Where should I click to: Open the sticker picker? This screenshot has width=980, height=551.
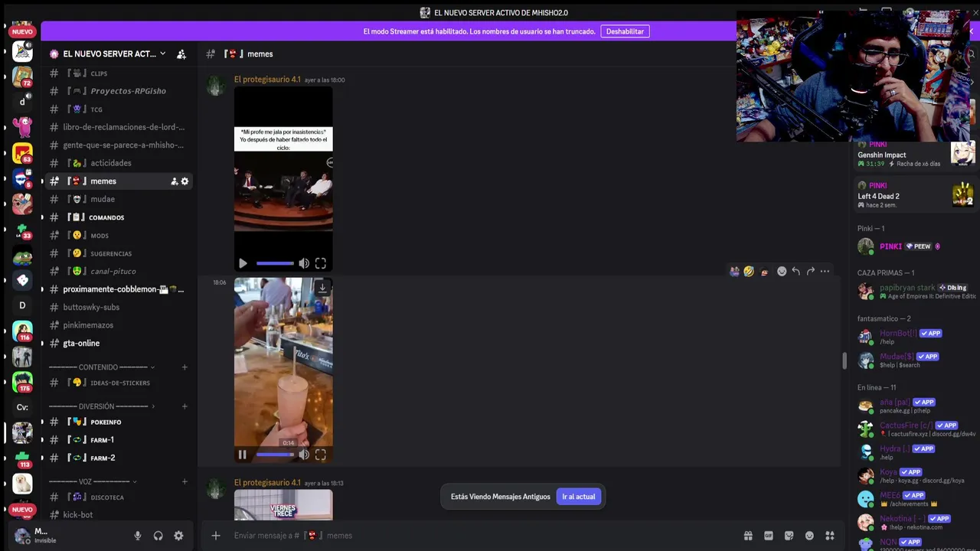point(789,536)
